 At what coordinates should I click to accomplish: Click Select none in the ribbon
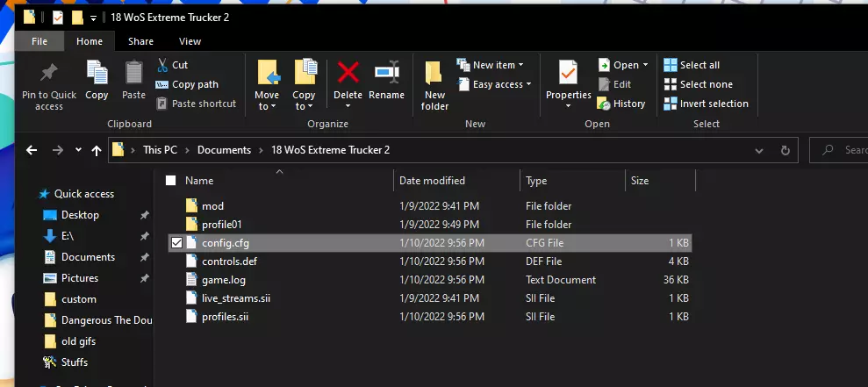coord(699,84)
